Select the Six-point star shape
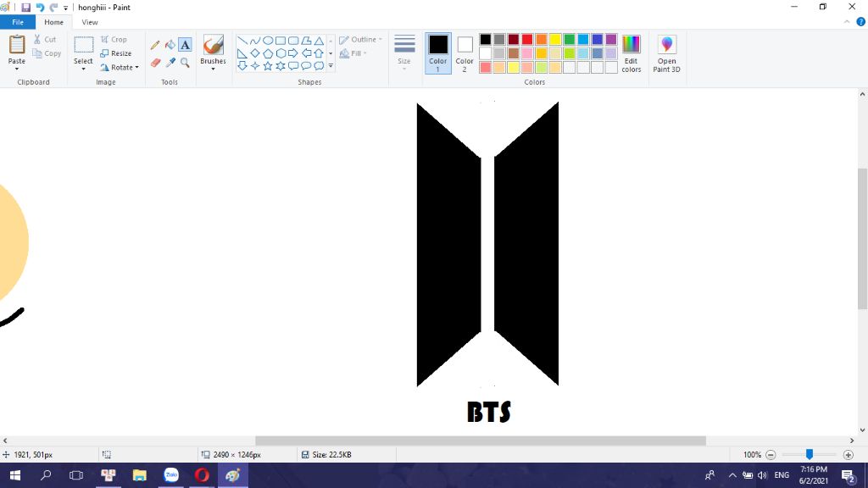This screenshot has width=868, height=488. 281,66
